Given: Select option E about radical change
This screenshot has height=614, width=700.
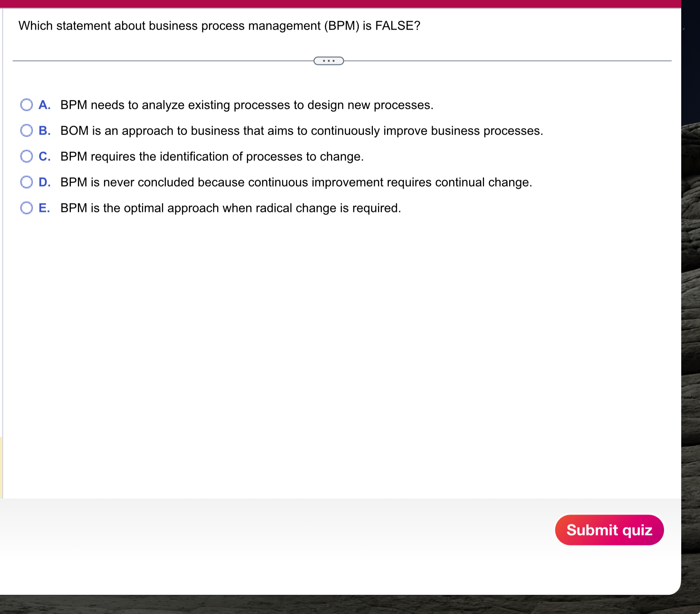Looking at the screenshot, I should [x=26, y=208].
